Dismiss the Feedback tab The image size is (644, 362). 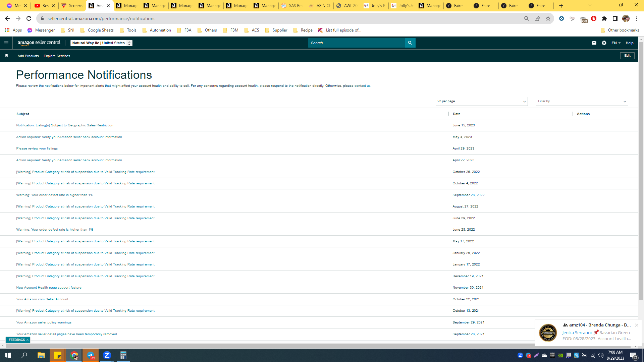point(28,340)
